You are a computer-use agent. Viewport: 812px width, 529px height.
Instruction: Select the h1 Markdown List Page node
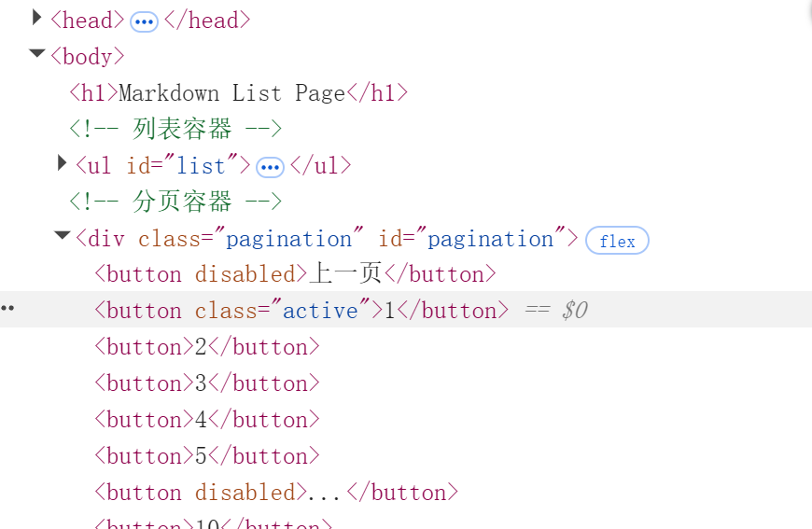(x=239, y=93)
